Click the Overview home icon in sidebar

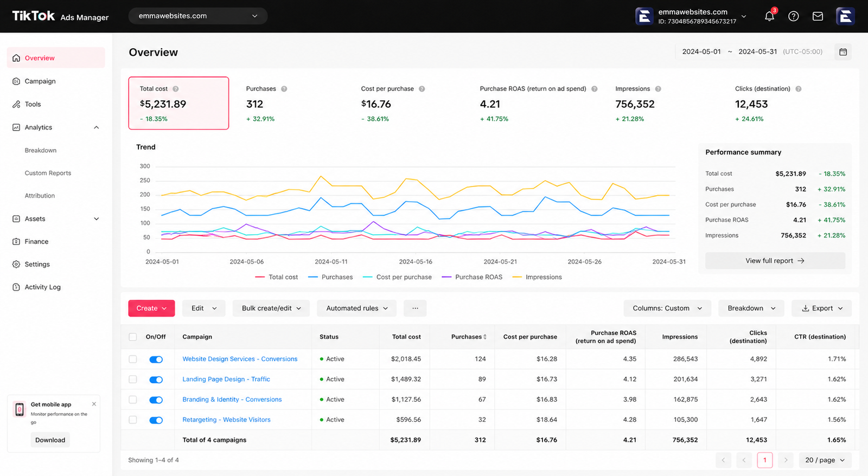coord(16,58)
